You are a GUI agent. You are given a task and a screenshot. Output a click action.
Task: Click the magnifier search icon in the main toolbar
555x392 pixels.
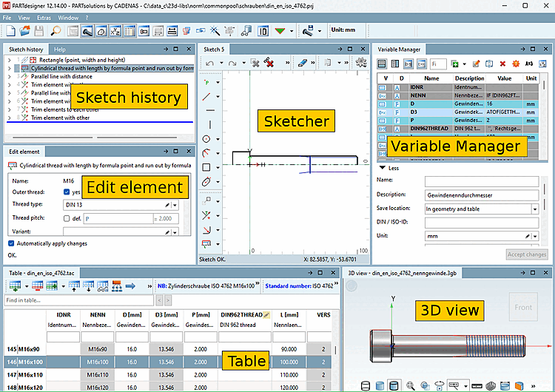click(55, 31)
